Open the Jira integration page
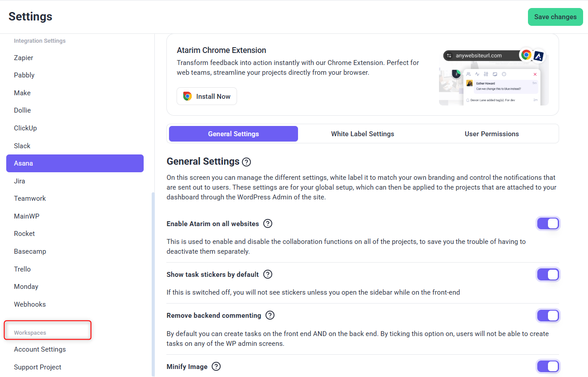The image size is (588, 377). [x=20, y=181]
